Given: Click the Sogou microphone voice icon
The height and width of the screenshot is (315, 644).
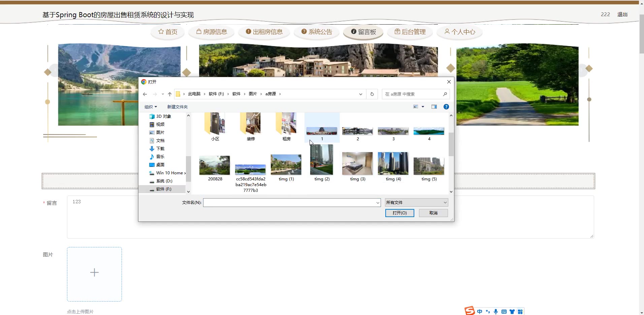Looking at the screenshot, I should [496, 312].
